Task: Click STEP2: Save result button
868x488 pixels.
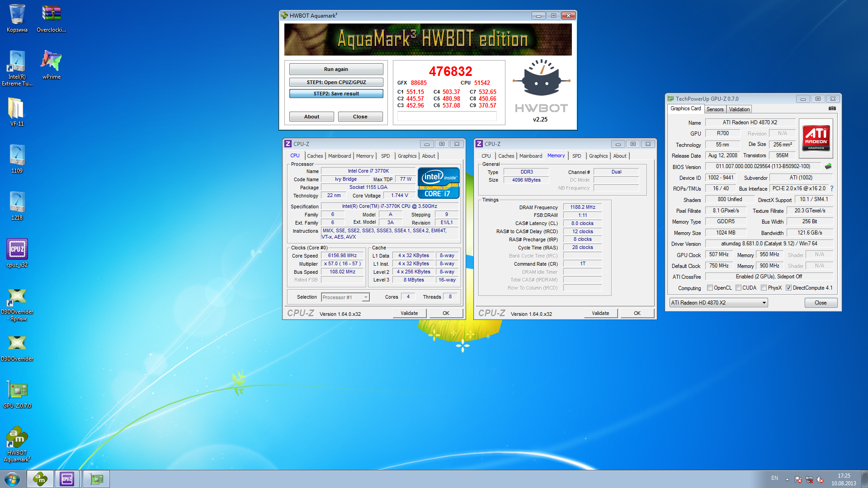Action: tap(336, 94)
